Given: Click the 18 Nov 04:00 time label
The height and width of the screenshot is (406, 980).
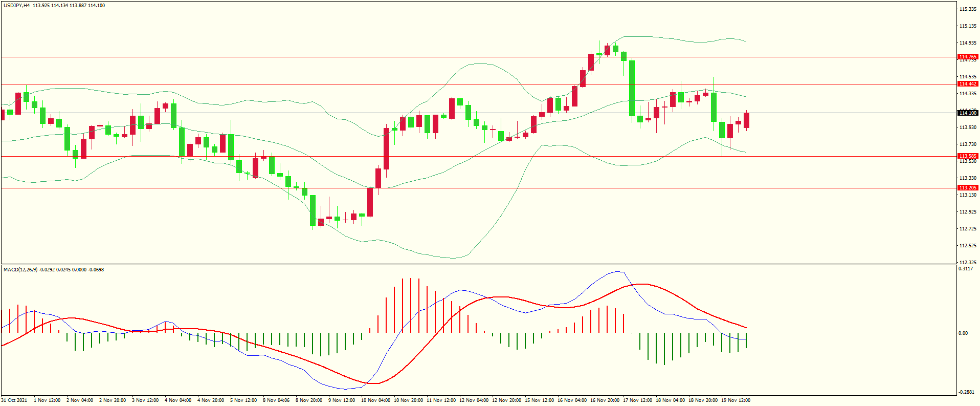Looking at the screenshot, I should [x=671, y=400].
